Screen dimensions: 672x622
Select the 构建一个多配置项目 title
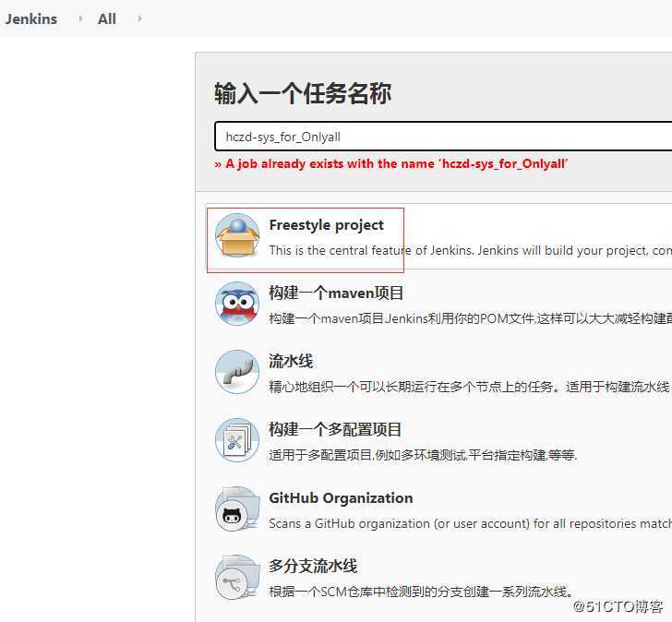coord(335,429)
